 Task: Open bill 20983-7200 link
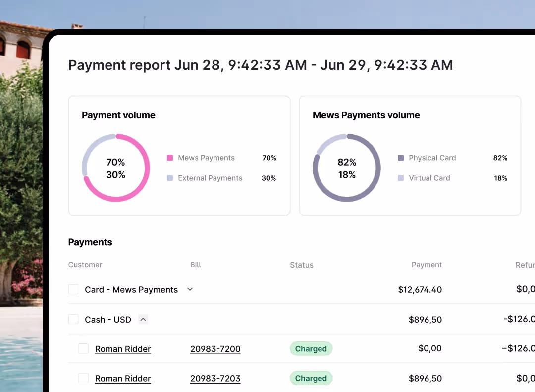pos(215,349)
